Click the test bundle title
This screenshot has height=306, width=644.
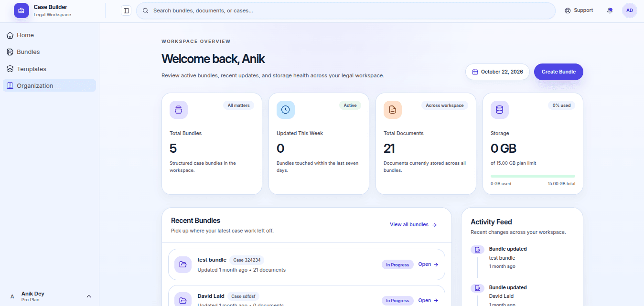[x=212, y=260]
